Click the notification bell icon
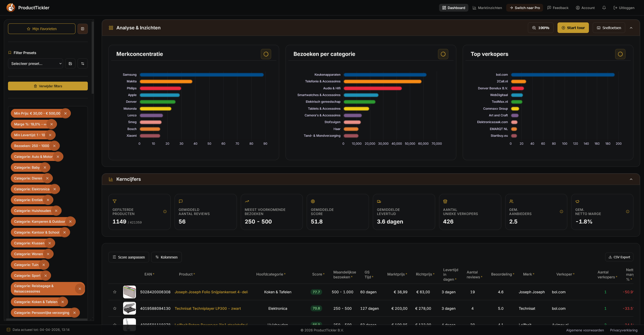 604,8
